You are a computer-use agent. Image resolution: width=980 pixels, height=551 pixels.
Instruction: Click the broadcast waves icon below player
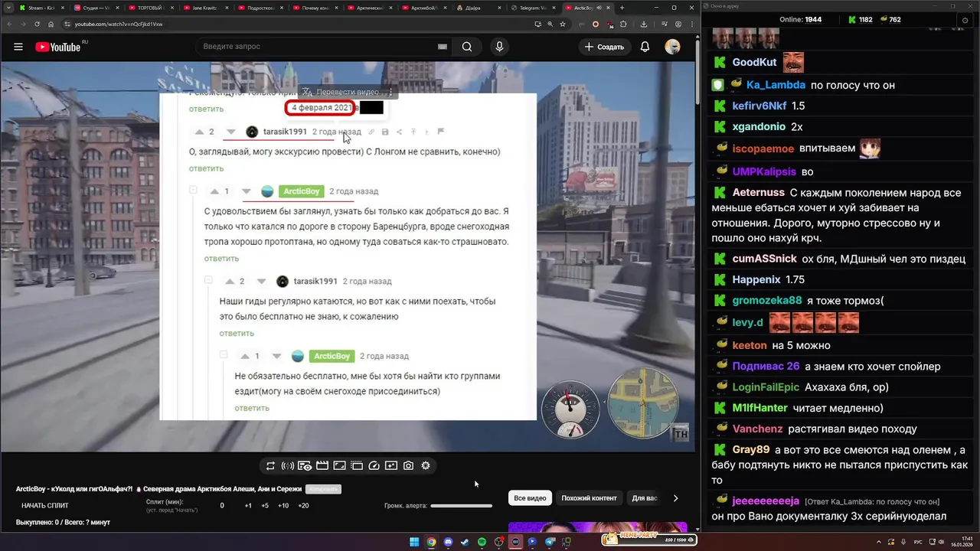pyautogui.click(x=288, y=465)
